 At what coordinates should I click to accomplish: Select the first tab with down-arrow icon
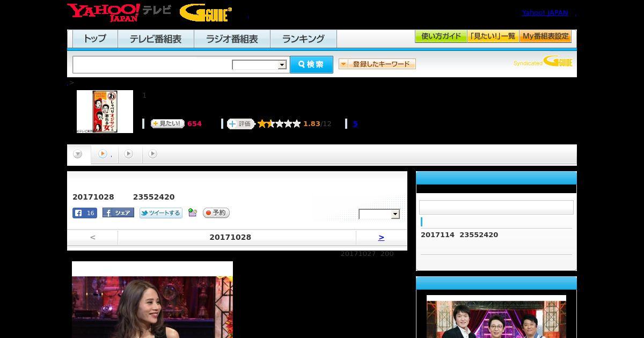click(x=78, y=154)
